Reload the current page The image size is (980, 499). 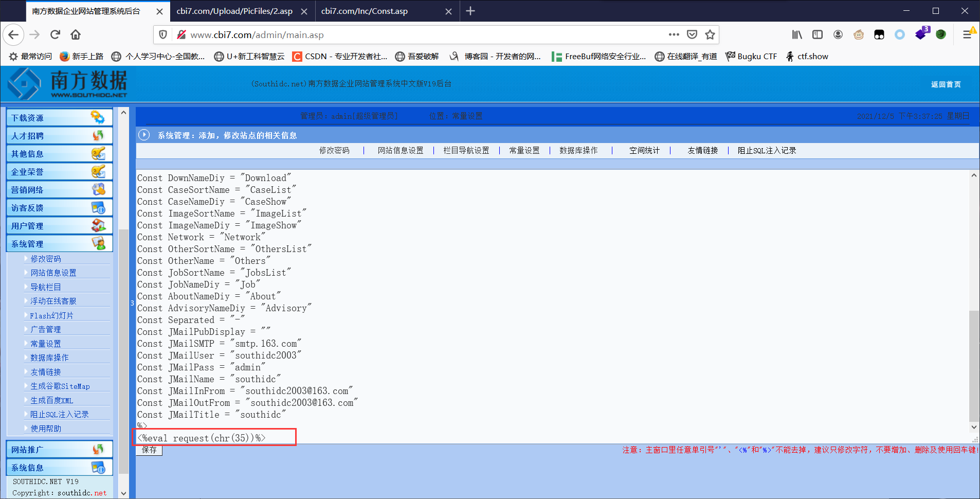click(55, 34)
